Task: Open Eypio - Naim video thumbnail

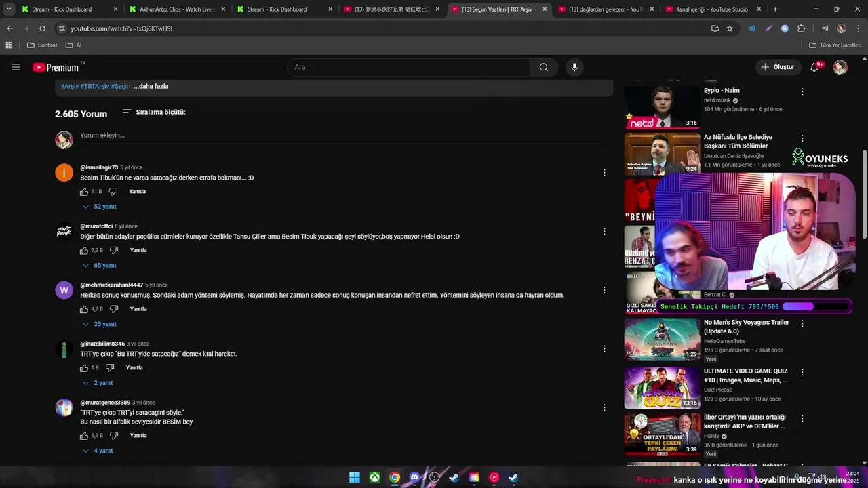Action: (662, 106)
